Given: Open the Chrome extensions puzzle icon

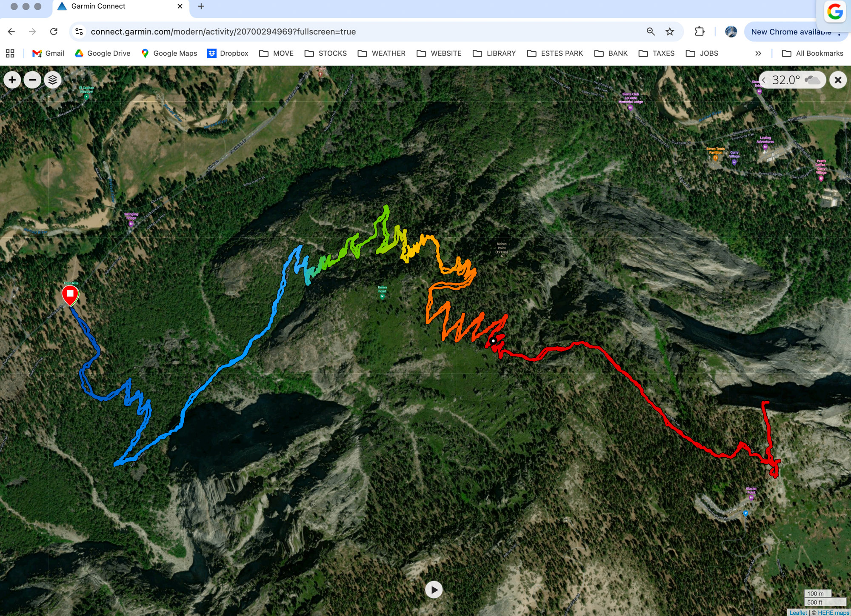Looking at the screenshot, I should pos(700,31).
